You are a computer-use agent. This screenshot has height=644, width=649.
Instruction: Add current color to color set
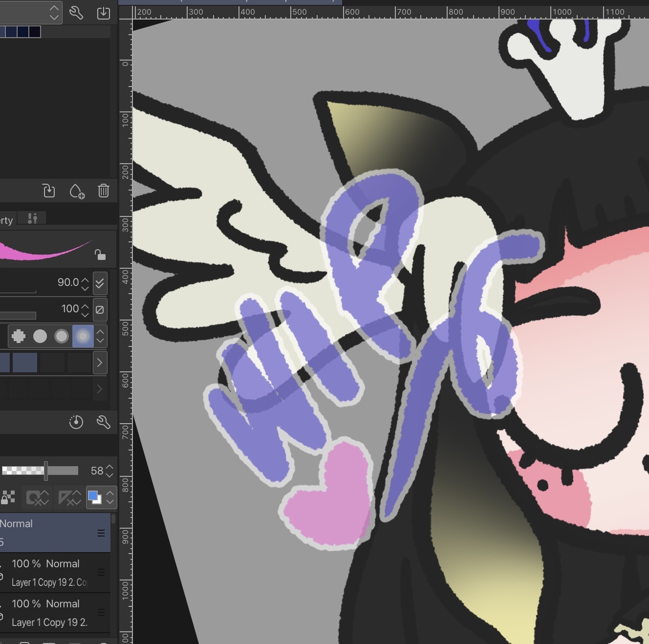tap(77, 191)
